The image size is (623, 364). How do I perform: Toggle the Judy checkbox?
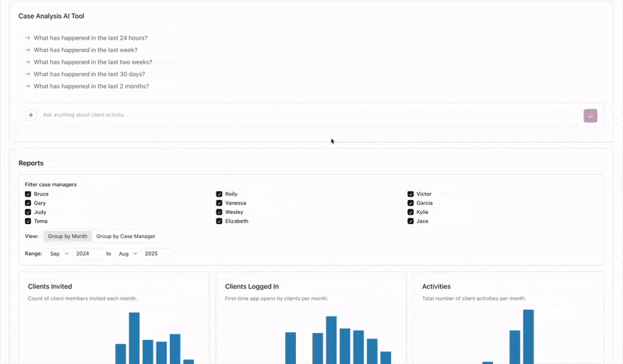pyautogui.click(x=28, y=212)
